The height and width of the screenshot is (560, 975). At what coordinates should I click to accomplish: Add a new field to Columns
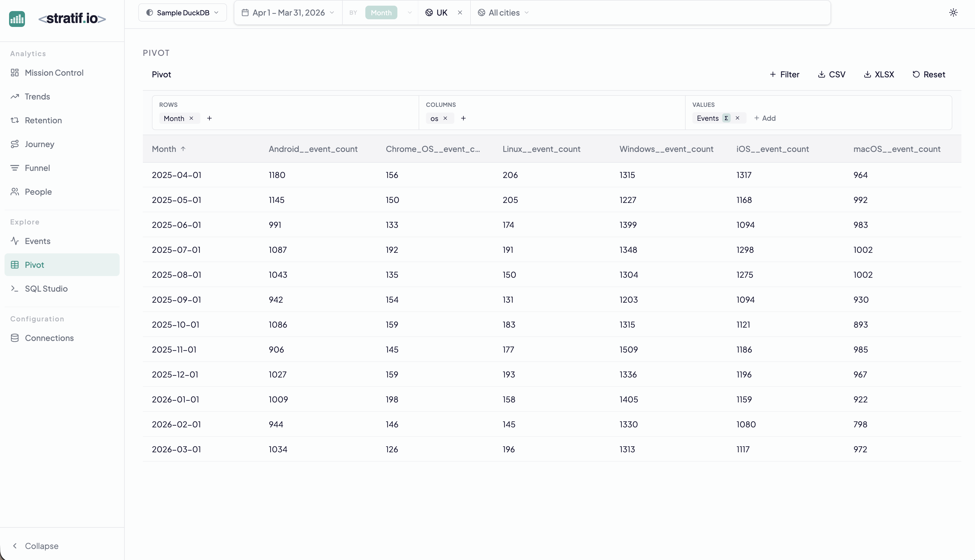pyautogui.click(x=463, y=118)
